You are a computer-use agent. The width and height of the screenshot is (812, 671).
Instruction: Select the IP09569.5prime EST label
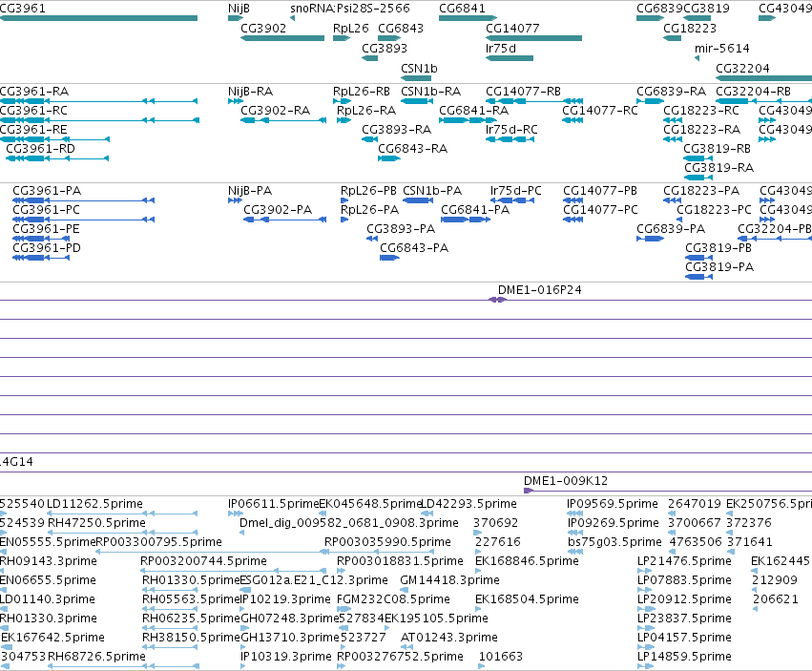coord(613,504)
